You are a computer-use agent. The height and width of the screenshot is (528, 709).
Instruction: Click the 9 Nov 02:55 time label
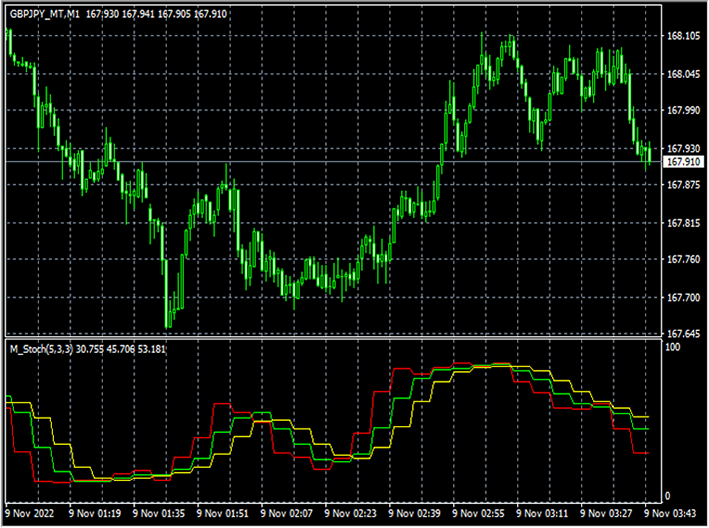click(478, 514)
